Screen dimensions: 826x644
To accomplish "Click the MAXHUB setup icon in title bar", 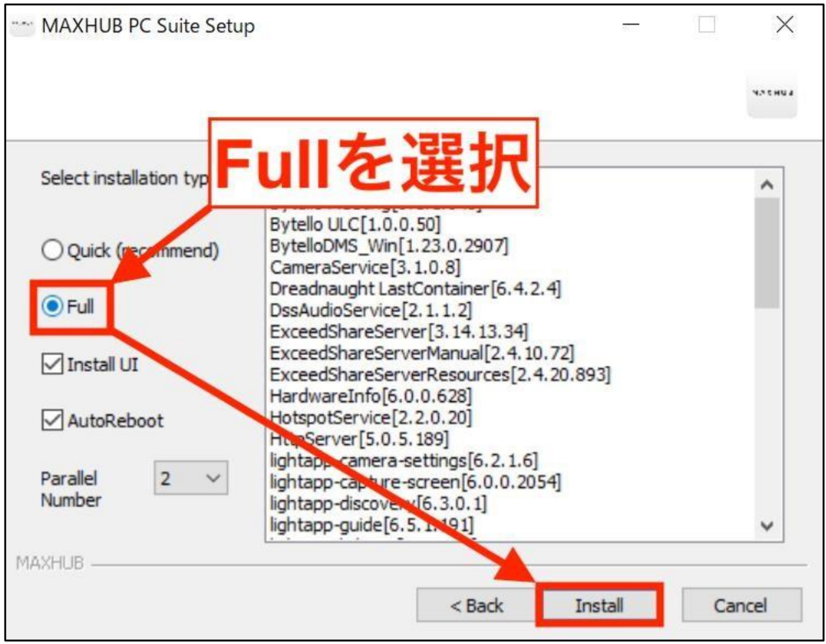I will [22, 26].
